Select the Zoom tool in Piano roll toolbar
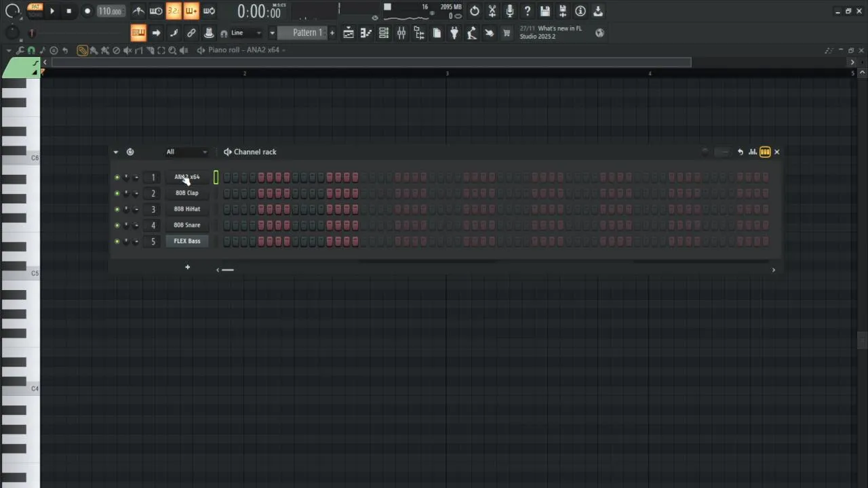The width and height of the screenshot is (868, 488). click(x=172, y=50)
